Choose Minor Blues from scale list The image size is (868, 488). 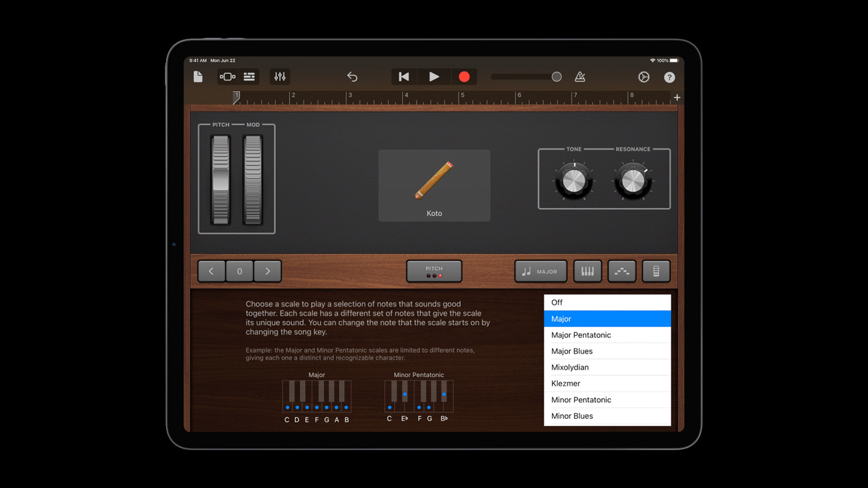[607, 416]
